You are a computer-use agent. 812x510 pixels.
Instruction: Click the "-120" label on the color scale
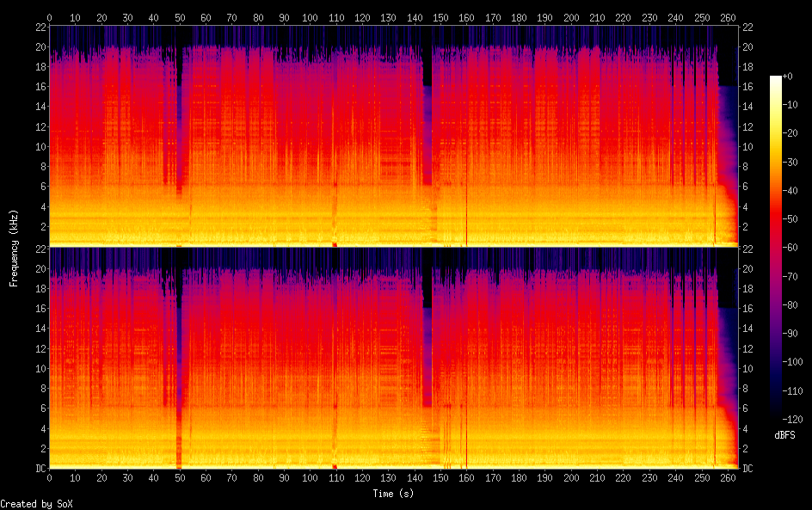click(x=793, y=420)
